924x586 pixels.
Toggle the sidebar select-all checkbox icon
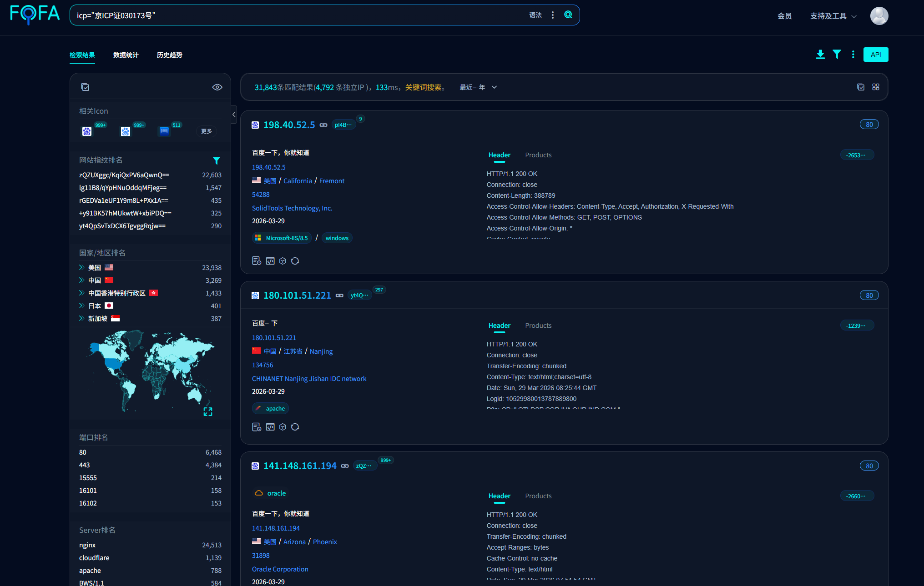tap(85, 87)
